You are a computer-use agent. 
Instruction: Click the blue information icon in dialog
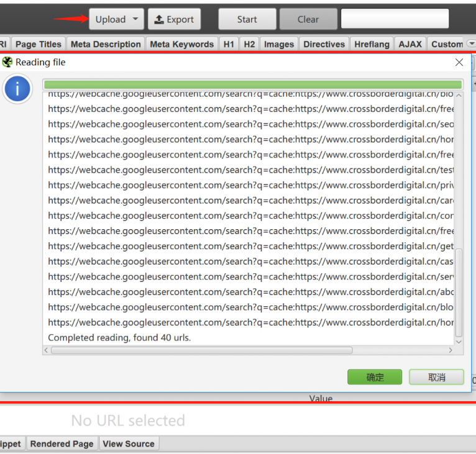(17, 89)
